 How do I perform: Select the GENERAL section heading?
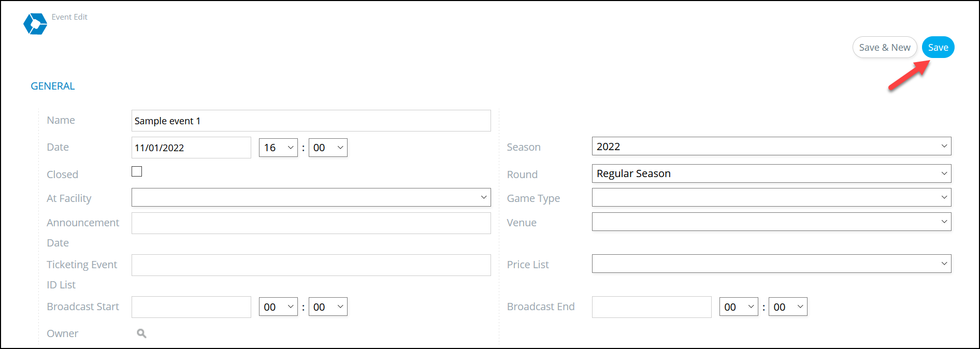tap(53, 86)
